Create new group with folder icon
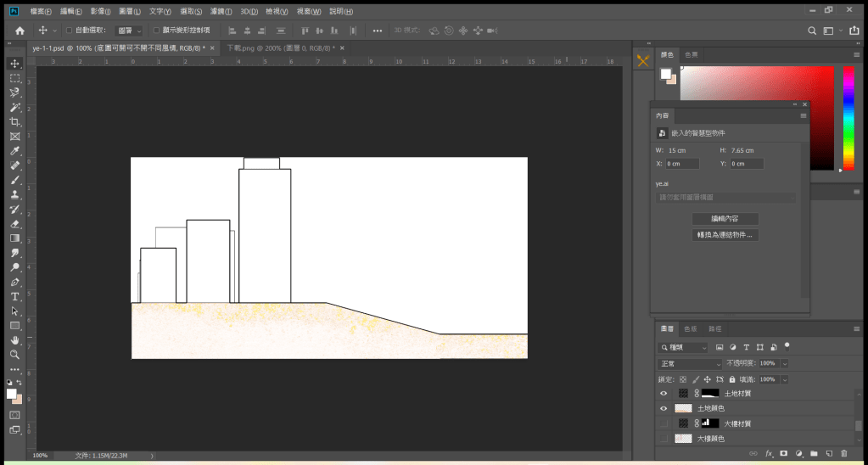The height and width of the screenshot is (465, 868). (x=814, y=454)
